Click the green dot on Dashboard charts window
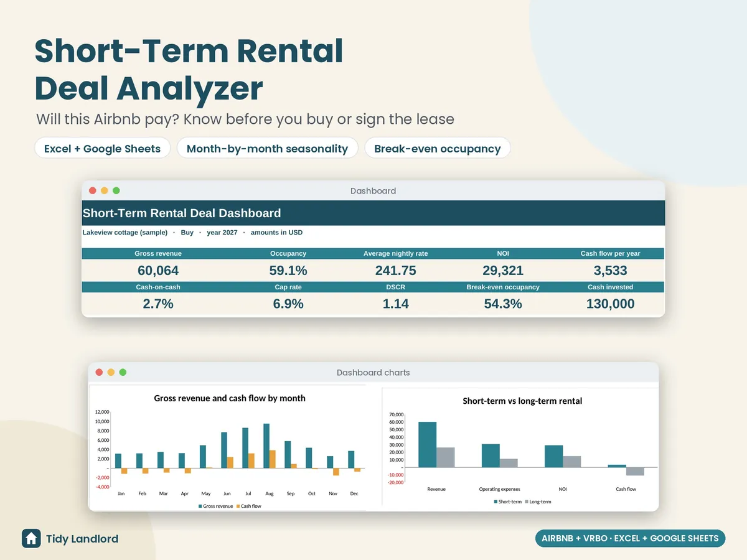This screenshot has width=747, height=560. (x=123, y=372)
